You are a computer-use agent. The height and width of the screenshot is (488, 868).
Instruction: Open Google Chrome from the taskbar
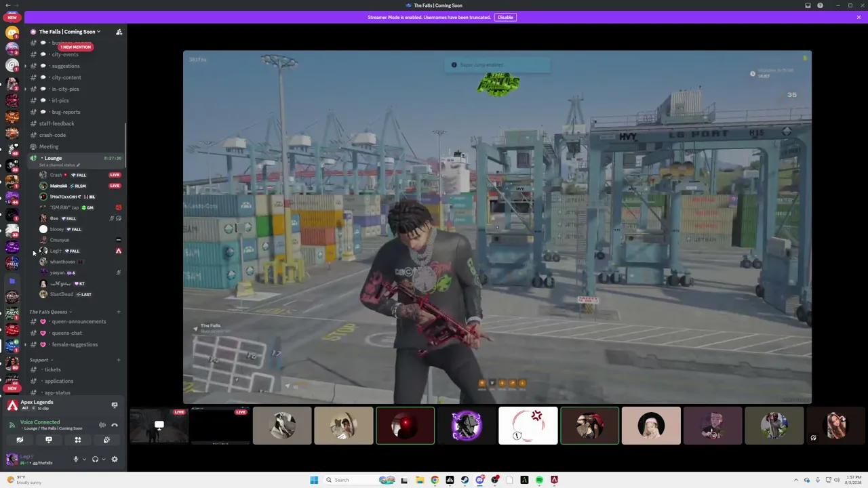435,480
